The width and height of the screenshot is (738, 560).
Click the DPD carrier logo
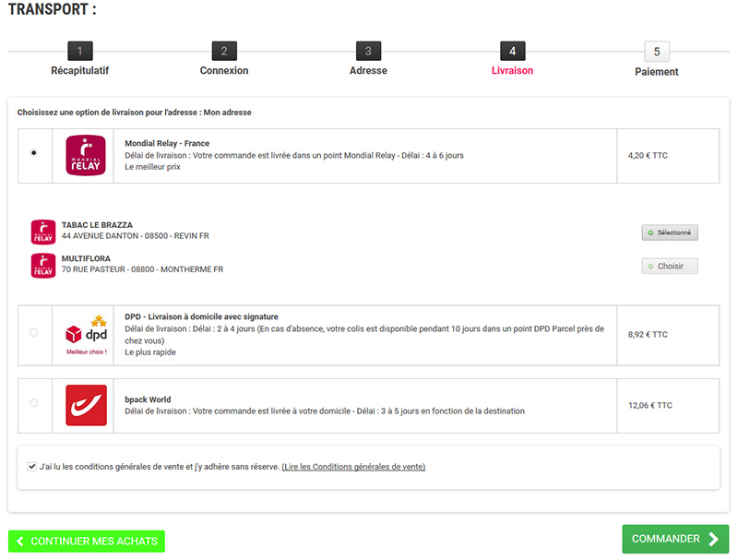click(86, 334)
